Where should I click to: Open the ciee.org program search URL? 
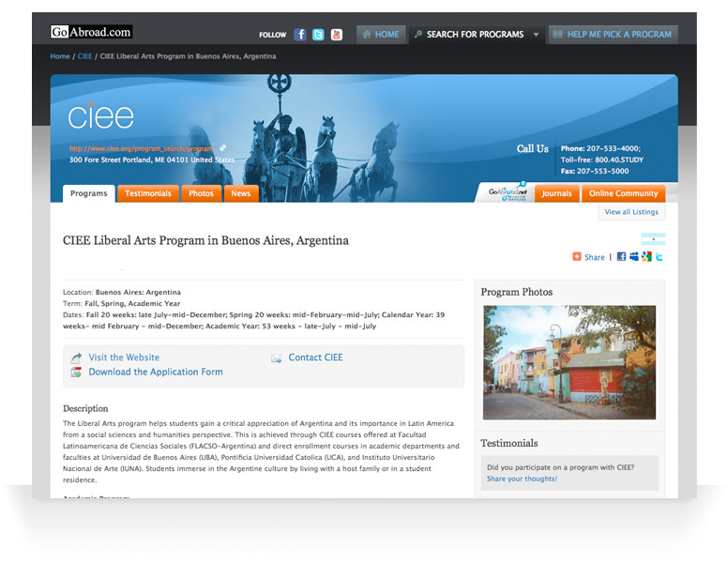pos(144,148)
